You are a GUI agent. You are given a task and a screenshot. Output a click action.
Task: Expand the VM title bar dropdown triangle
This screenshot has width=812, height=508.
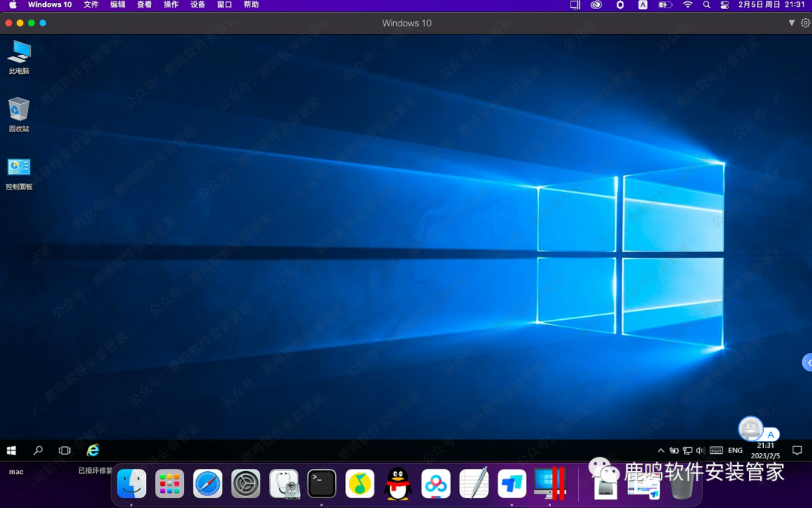pos(791,23)
